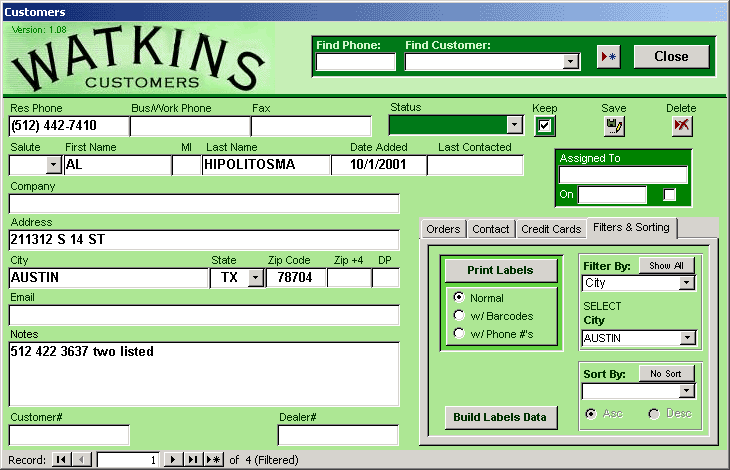The width and height of the screenshot is (730, 470).
Task: Select Normal label radio option
Action: (x=459, y=297)
